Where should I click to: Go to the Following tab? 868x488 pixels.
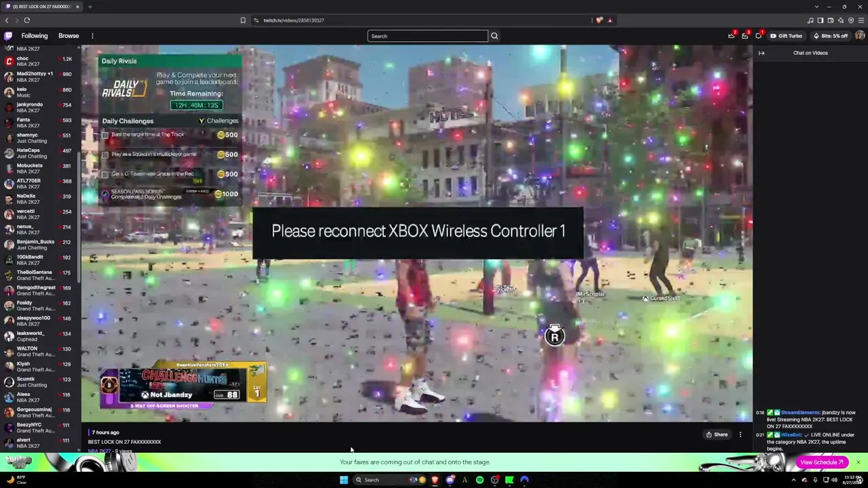point(35,36)
